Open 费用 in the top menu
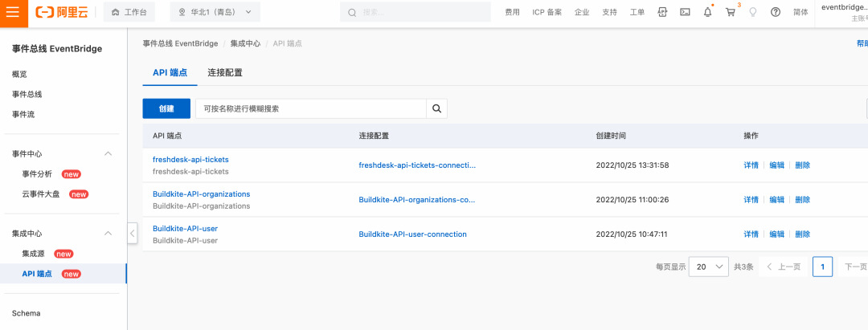 click(512, 12)
